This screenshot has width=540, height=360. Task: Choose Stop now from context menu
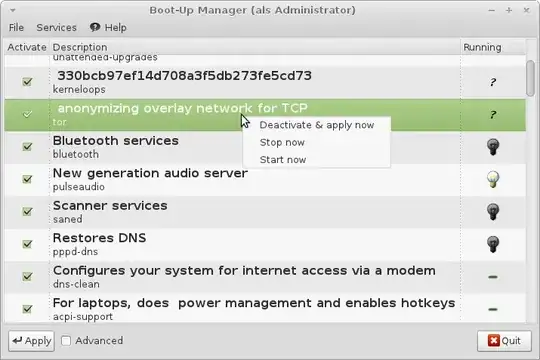click(x=316, y=142)
